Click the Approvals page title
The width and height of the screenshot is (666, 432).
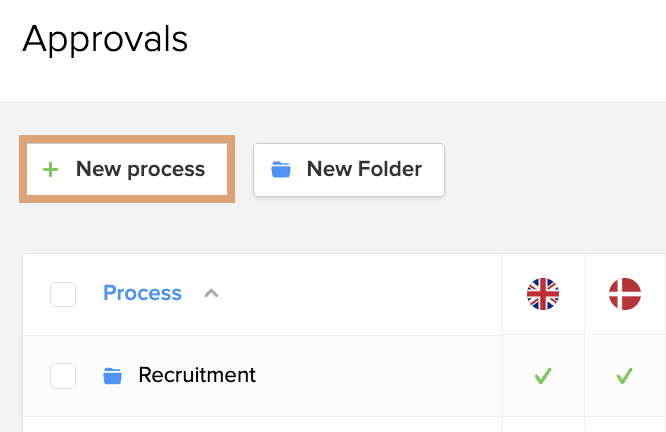pyautogui.click(x=105, y=39)
